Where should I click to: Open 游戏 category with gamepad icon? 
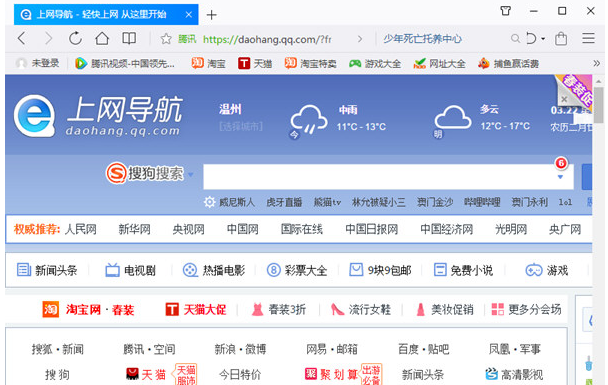pyautogui.click(x=547, y=270)
